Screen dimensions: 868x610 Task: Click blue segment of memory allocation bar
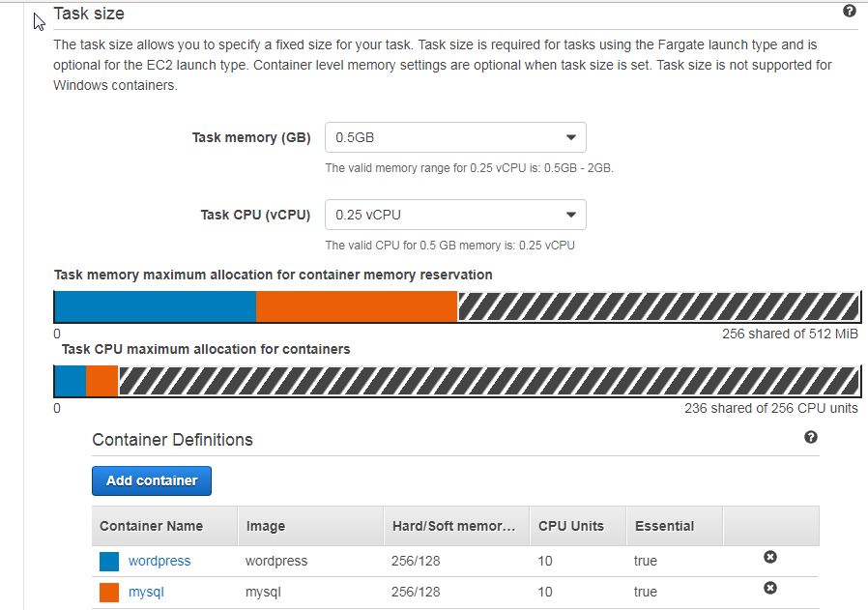[x=155, y=306]
